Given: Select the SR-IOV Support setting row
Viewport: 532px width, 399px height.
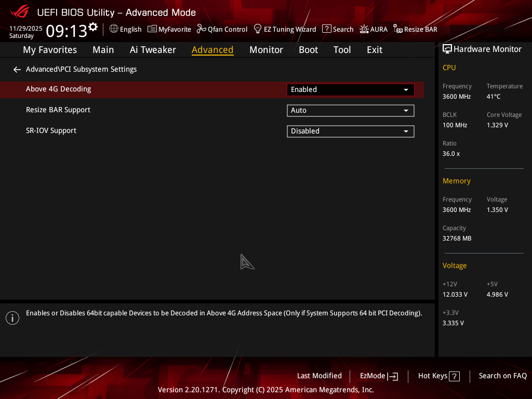Looking at the screenshot, I should [x=51, y=130].
